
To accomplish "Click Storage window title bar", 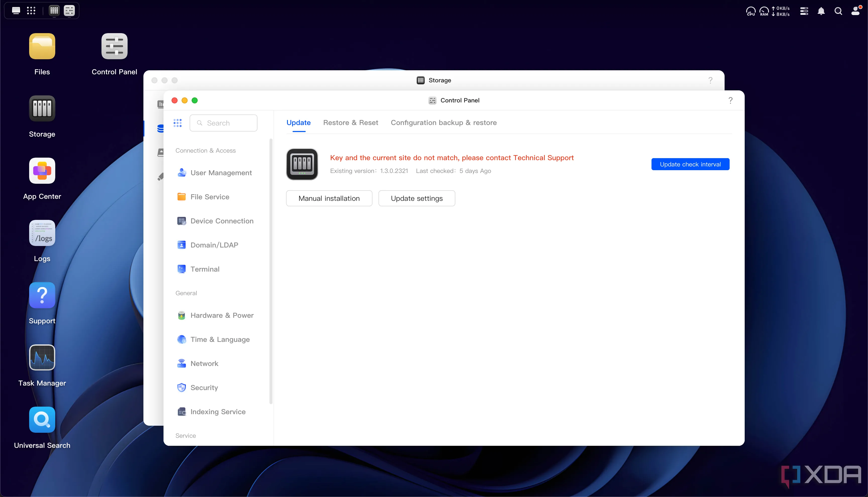I will pyautogui.click(x=434, y=80).
